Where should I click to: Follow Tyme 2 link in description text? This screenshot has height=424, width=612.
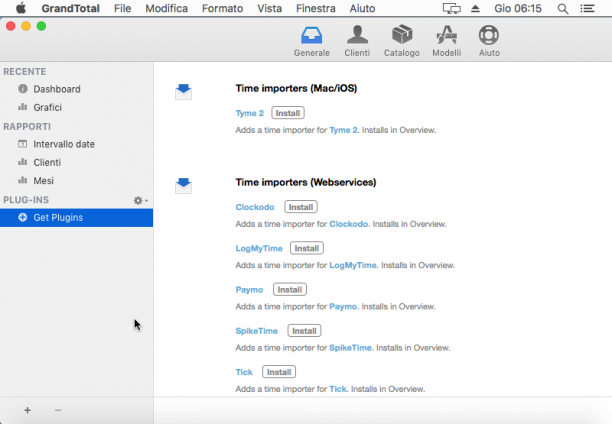(x=343, y=130)
